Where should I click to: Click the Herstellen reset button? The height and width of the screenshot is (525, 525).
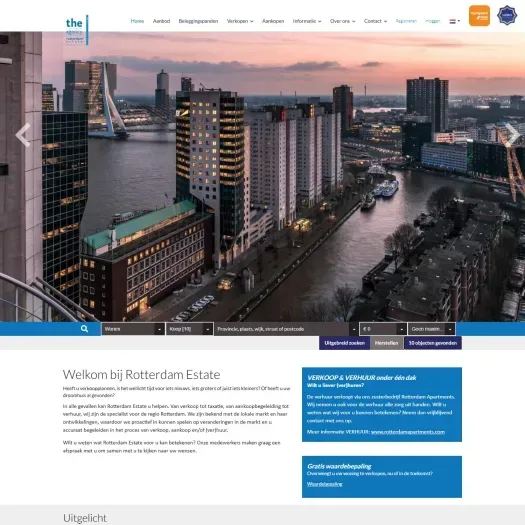(386, 343)
